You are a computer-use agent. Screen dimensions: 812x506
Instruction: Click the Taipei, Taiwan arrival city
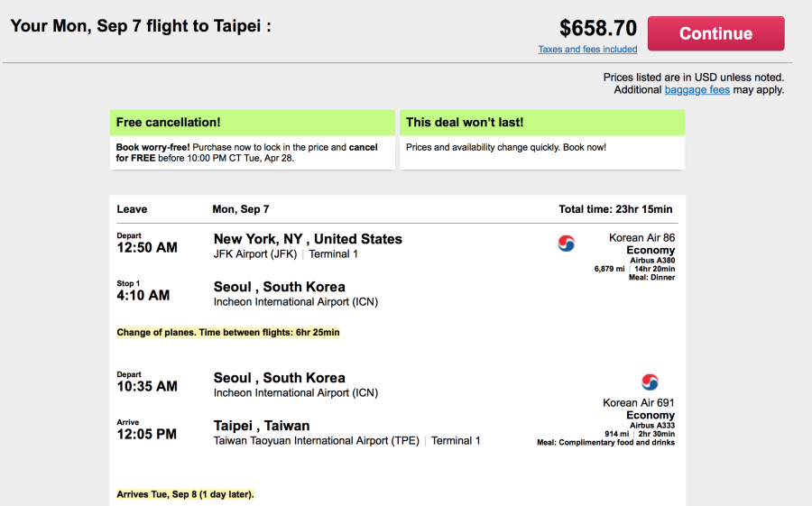(x=262, y=426)
